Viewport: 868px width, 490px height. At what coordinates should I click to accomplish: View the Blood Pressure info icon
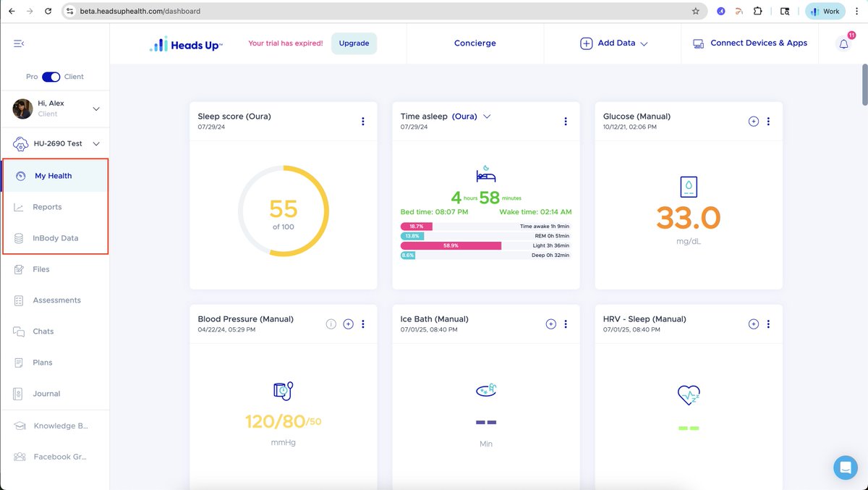[x=331, y=324]
